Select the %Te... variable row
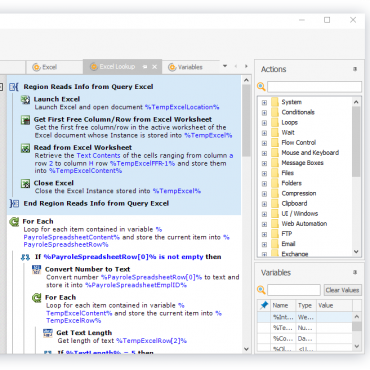The height and width of the screenshot is (370, 370). (305, 328)
